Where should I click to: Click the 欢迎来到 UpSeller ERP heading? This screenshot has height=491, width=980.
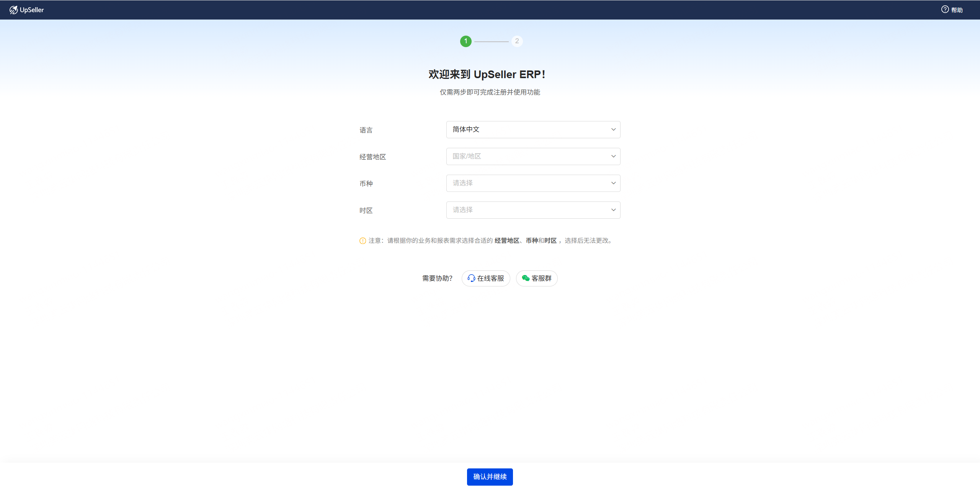487,74
